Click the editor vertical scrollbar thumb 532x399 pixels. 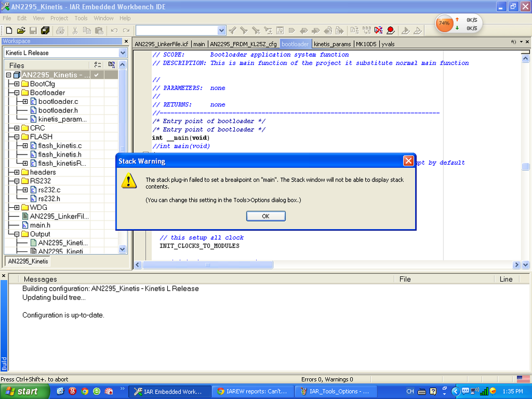tap(525, 166)
